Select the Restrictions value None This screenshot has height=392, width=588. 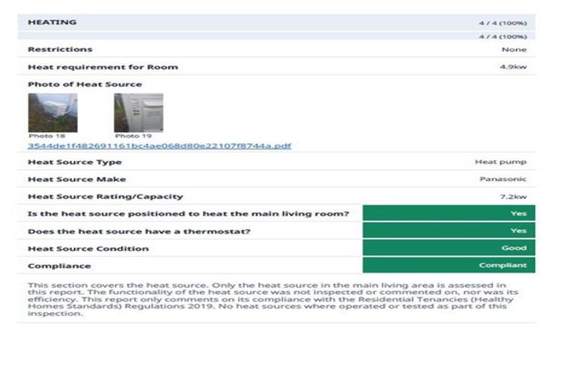[x=514, y=50]
